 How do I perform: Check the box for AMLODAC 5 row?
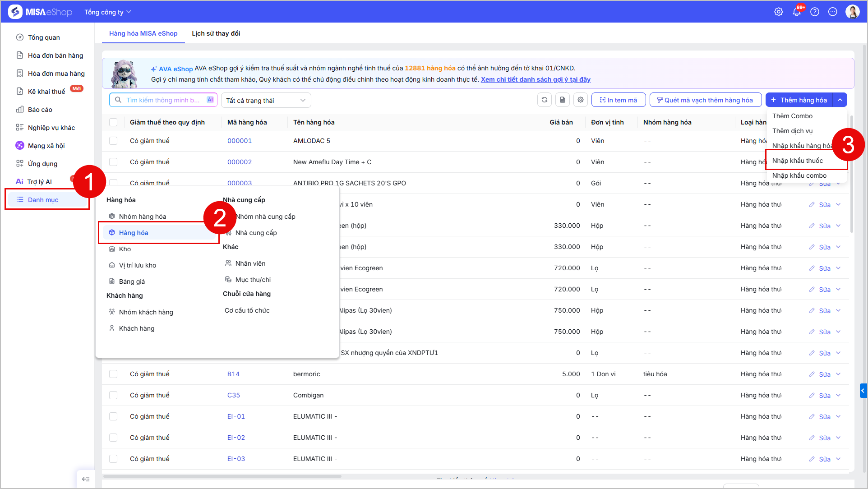[113, 141]
